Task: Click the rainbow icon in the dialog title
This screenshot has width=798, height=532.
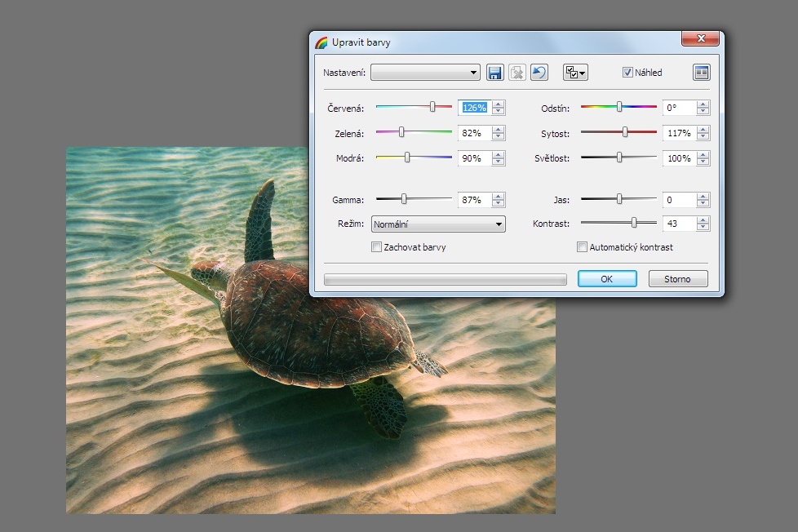Action: pos(321,42)
